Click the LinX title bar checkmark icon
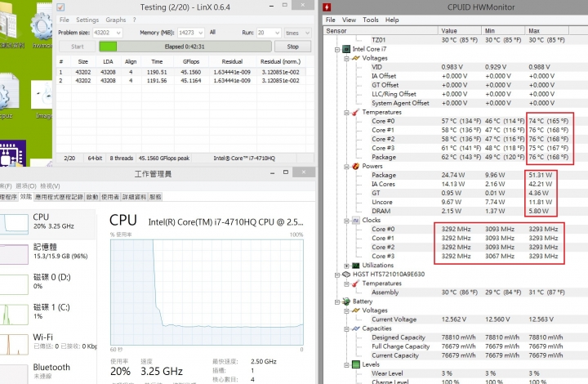 [60, 7]
